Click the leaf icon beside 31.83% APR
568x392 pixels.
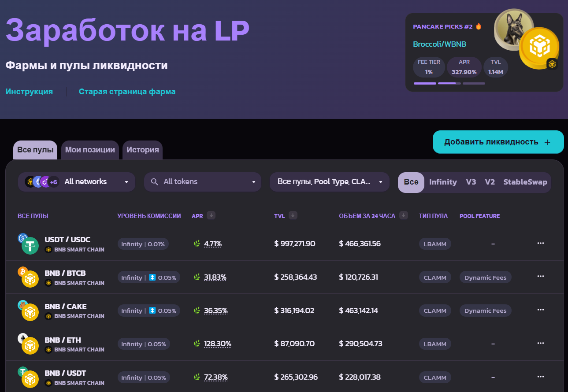pyautogui.click(x=197, y=277)
